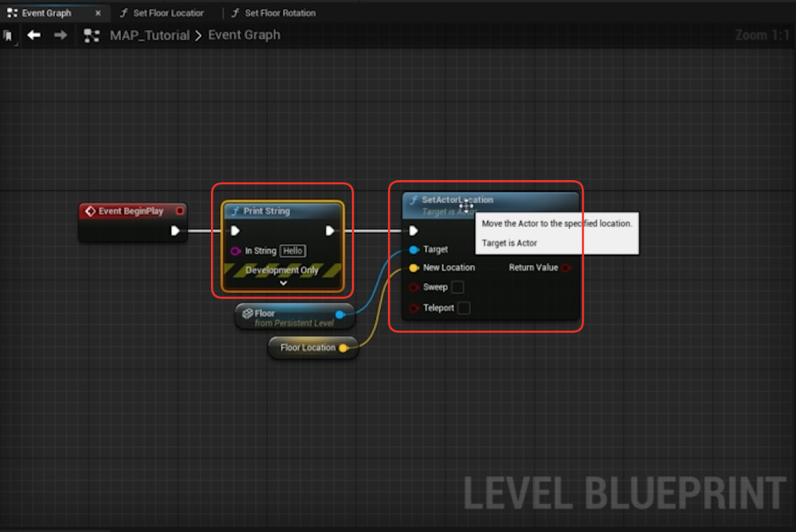Close the Event Graph tab

(98, 14)
